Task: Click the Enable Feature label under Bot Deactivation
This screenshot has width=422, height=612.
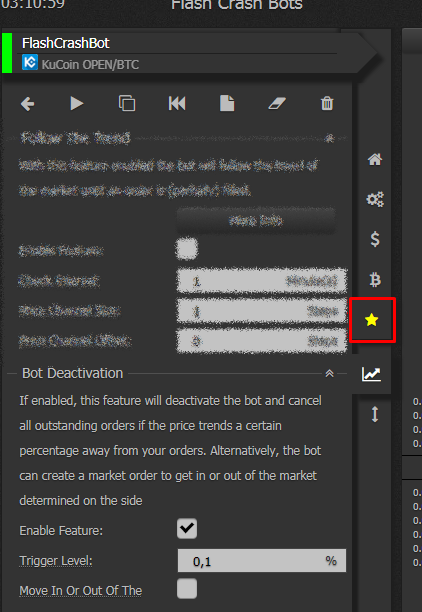Action: 61,531
